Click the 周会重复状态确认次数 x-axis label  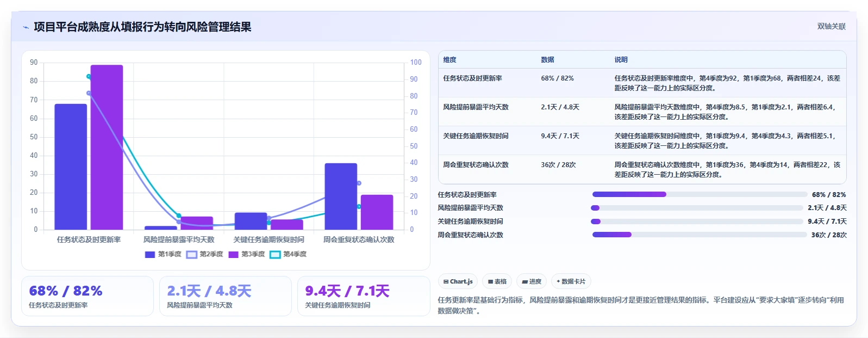[359, 239]
